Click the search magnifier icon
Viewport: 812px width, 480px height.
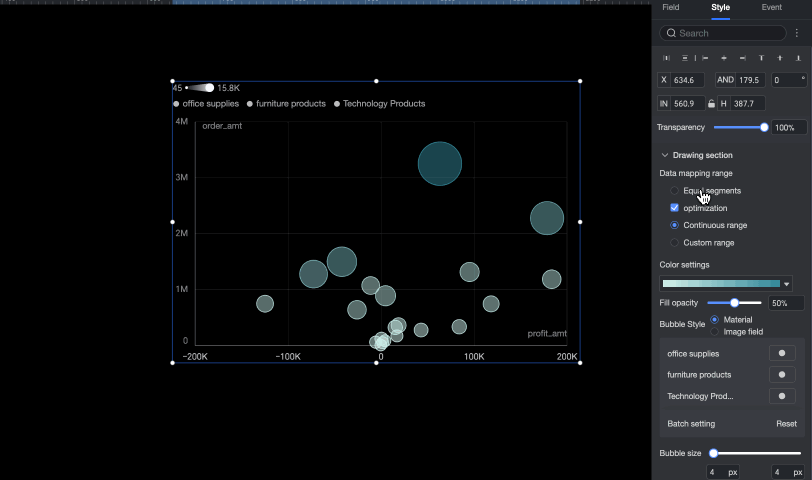click(671, 33)
